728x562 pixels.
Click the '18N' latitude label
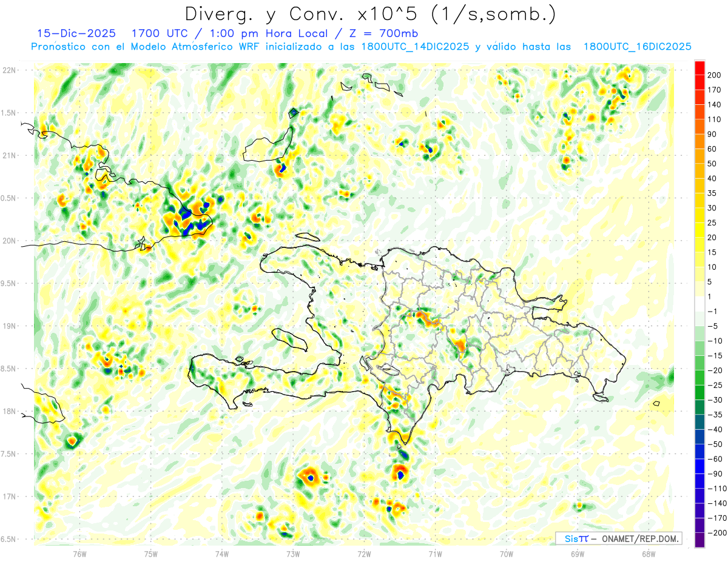(x=8, y=412)
